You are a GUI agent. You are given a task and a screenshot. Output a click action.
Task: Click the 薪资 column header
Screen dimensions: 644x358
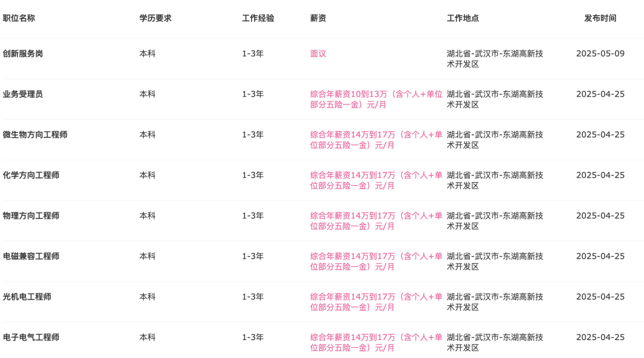point(318,18)
